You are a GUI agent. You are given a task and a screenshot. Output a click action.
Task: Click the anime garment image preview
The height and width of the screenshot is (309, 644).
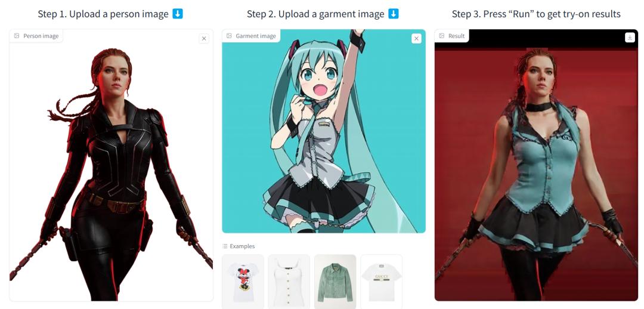[324, 131]
